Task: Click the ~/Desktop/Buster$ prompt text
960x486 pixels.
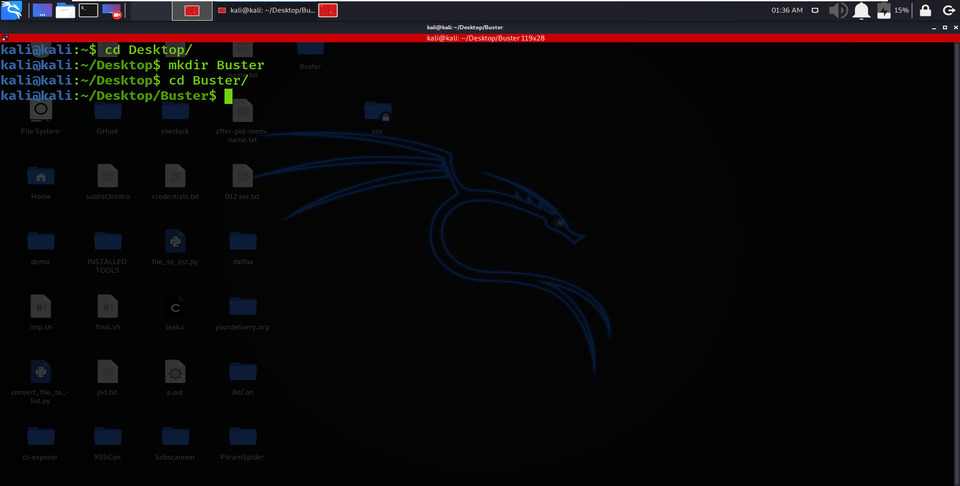Action: tap(148, 95)
